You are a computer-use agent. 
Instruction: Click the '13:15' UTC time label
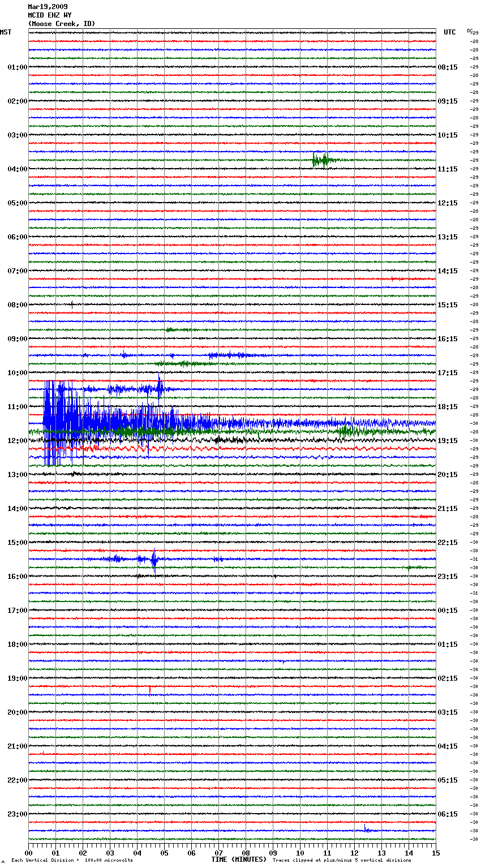point(448,237)
